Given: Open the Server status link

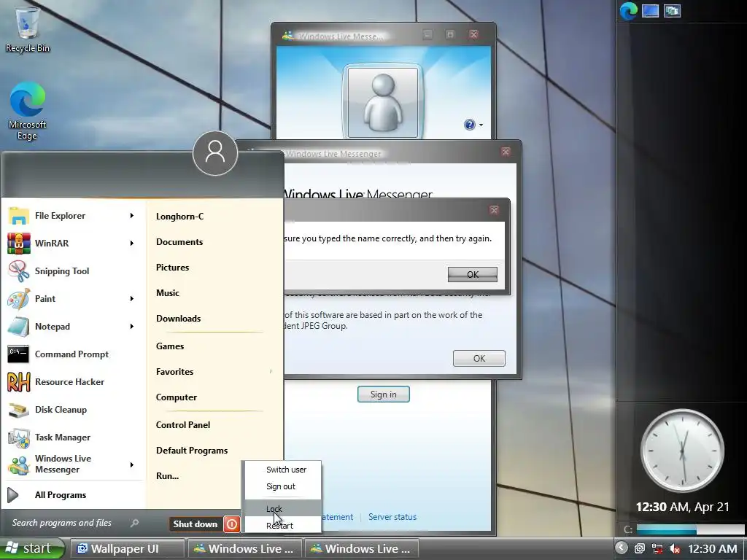Looking at the screenshot, I should pyautogui.click(x=392, y=517).
